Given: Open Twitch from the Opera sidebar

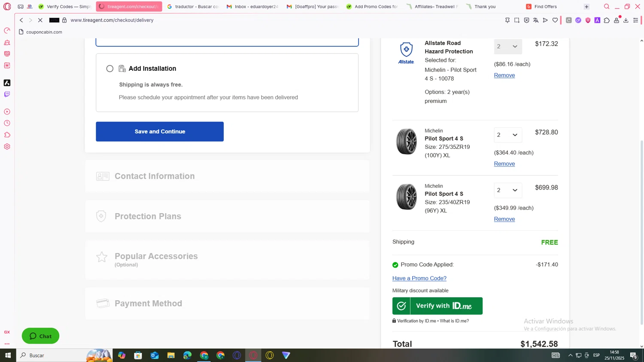Looking at the screenshot, I should [x=7, y=94].
